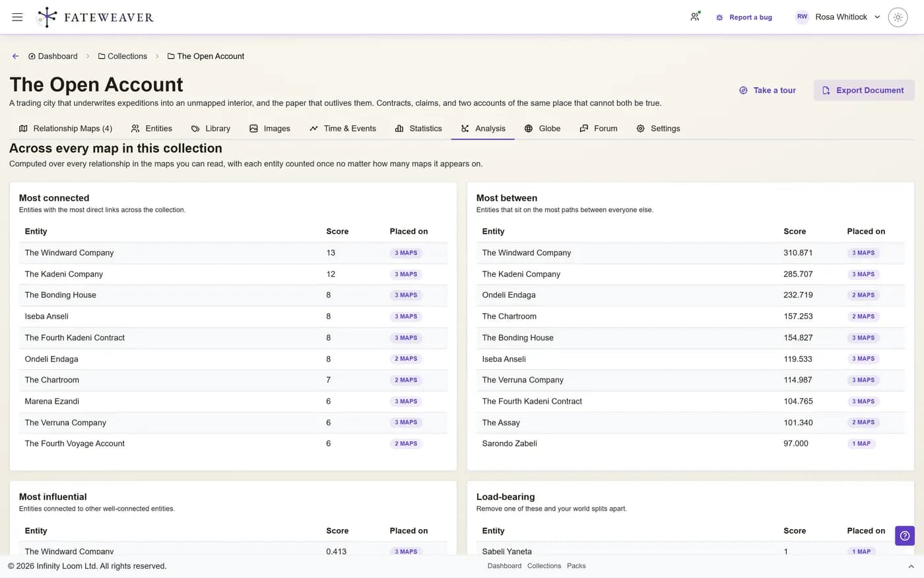Click Score header in Most connected table
Image resolution: width=924 pixels, height=578 pixels.
coord(337,231)
